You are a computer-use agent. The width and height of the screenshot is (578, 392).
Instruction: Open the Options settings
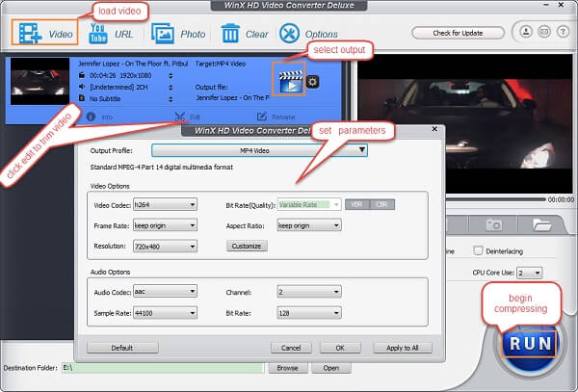point(308,34)
